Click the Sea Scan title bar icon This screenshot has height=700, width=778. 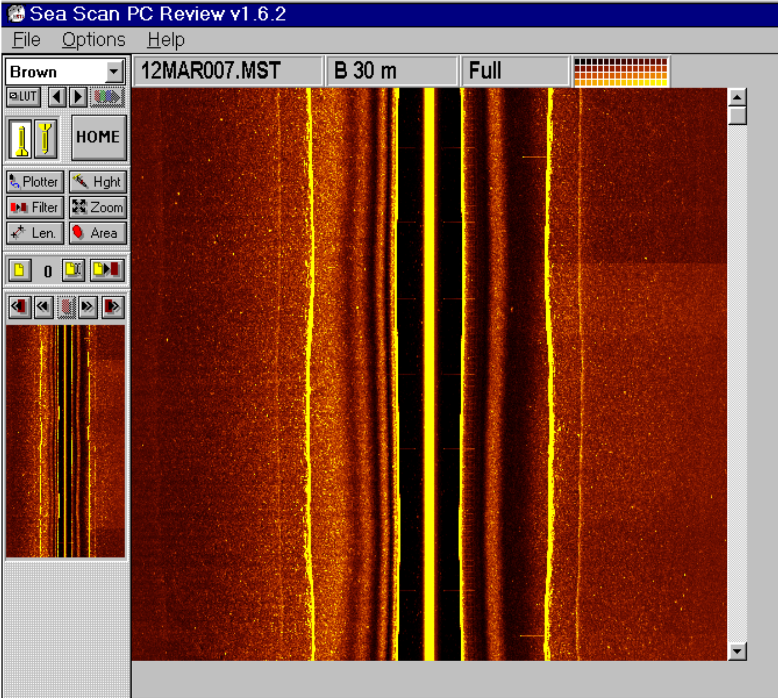17,13
